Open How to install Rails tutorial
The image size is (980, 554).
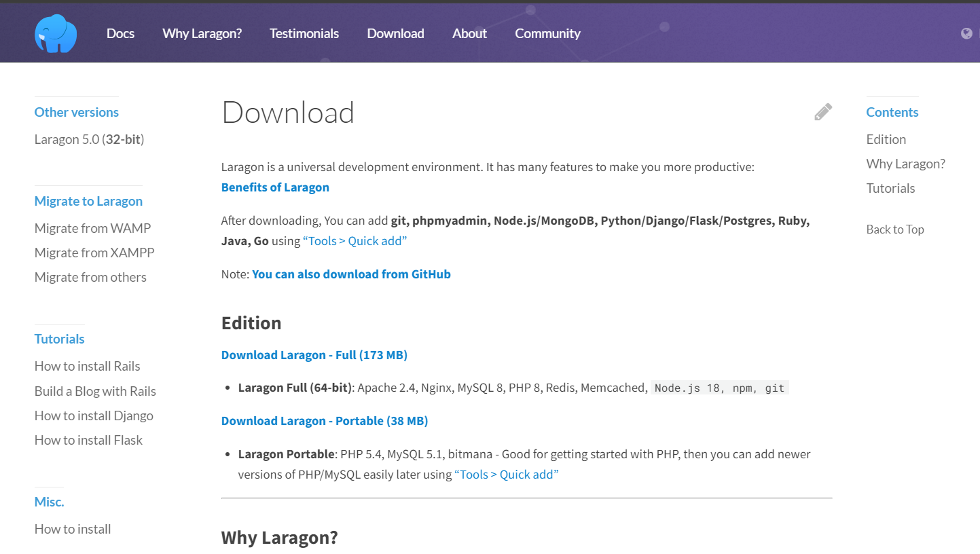pos(88,366)
